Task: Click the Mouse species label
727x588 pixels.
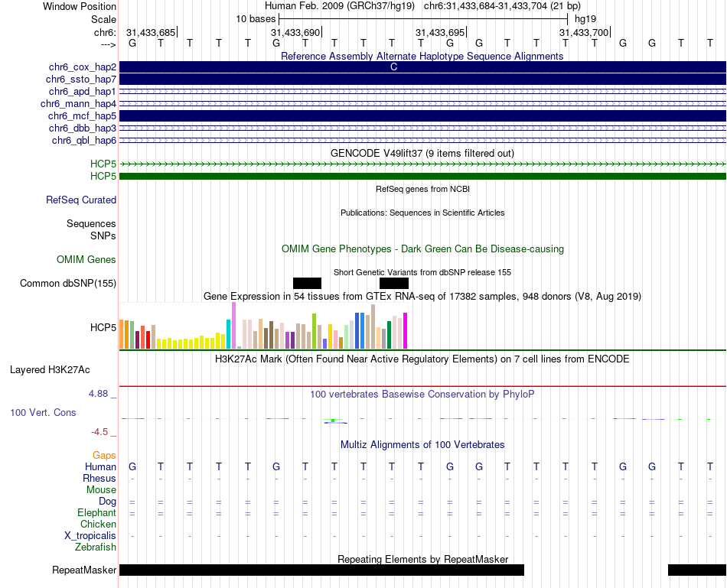Action: pyautogui.click(x=102, y=490)
